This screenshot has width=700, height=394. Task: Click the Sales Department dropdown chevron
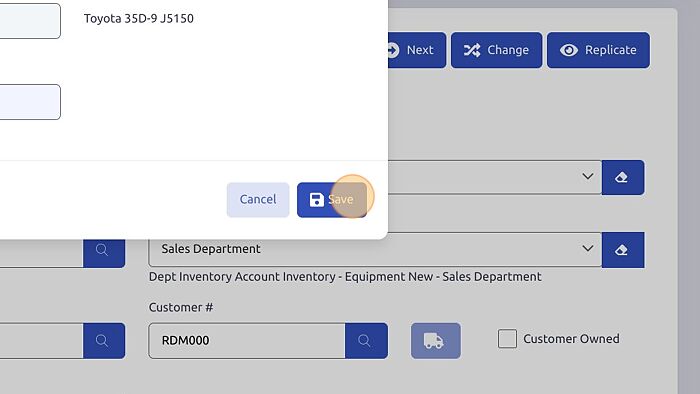click(588, 249)
